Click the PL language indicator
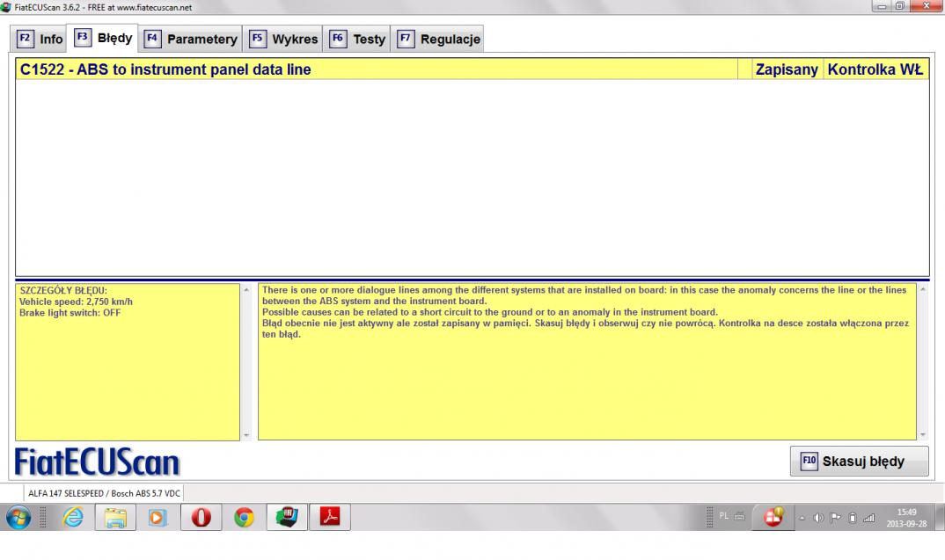This screenshot has height=560, width=945. click(x=724, y=516)
